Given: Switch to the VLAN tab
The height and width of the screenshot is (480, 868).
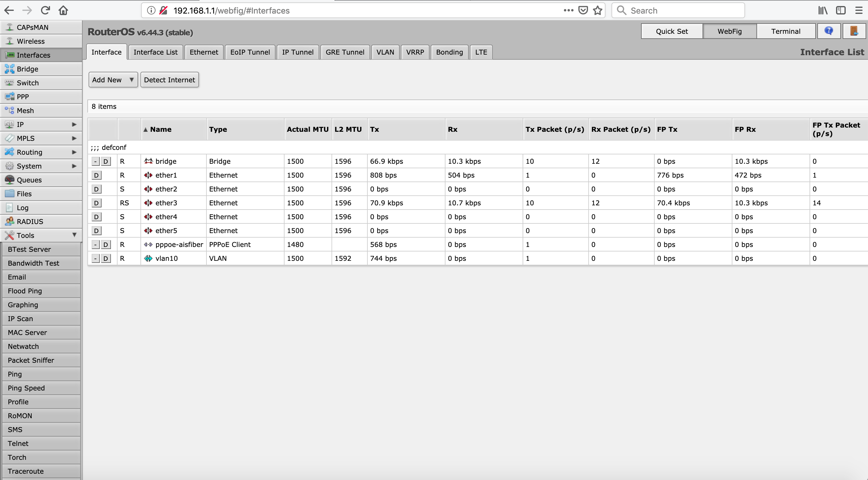Looking at the screenshot, I should 385,52.
